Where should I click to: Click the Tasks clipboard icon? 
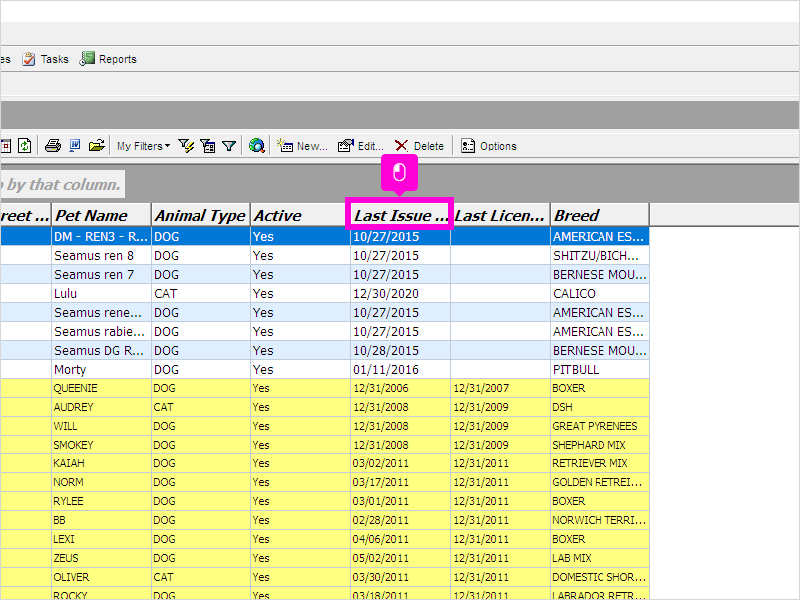coord(29,59)
